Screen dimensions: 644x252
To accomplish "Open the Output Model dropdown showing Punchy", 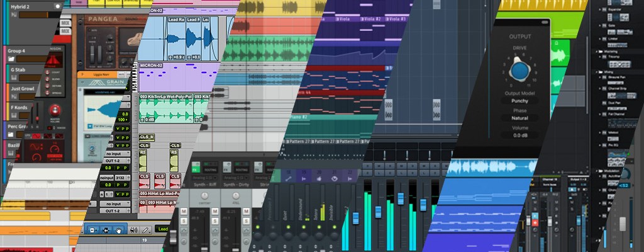I will (x=519, y=100).
